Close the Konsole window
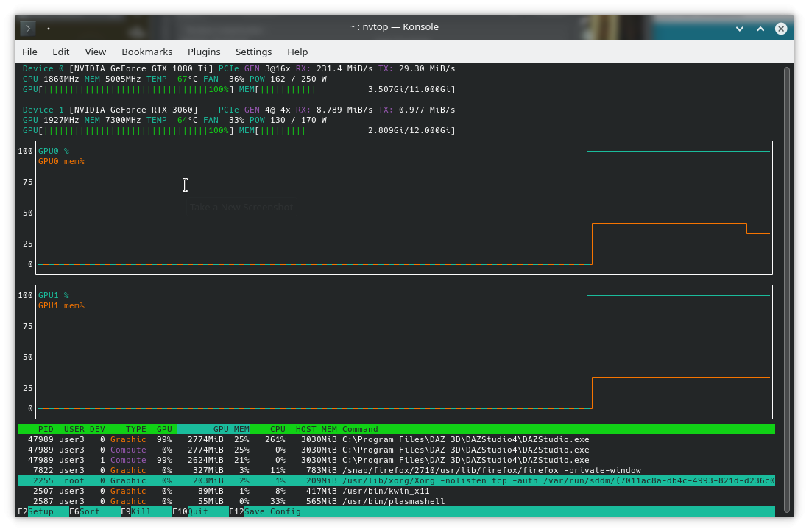The height and width of the screenshot is (532, 809). (781, 29)
